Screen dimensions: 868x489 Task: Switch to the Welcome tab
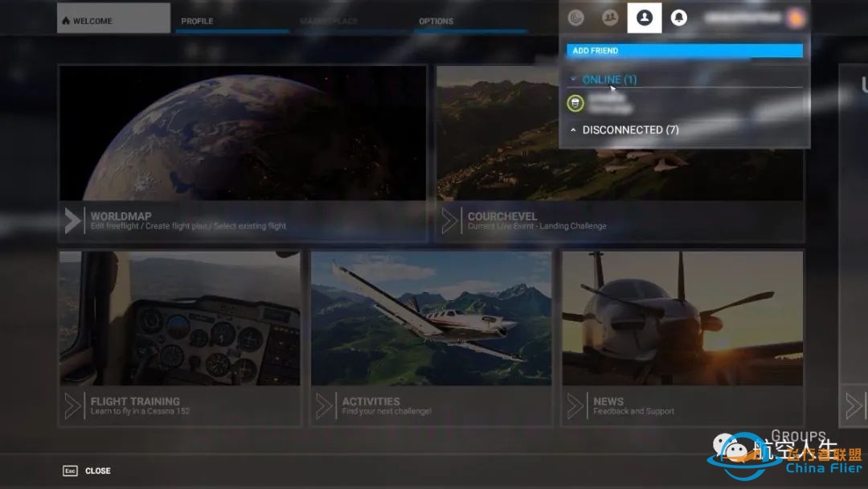tap(113, 18)
